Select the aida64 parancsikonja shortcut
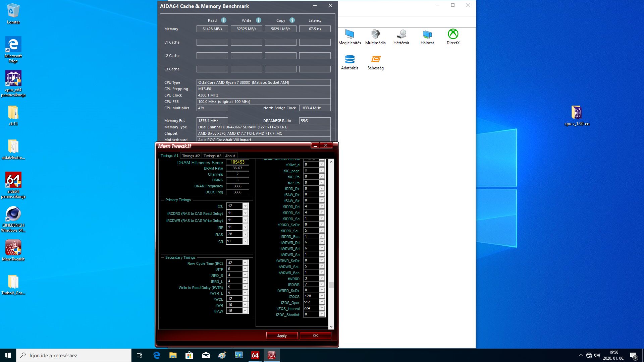This screenshot has height=362, width=644. pos(13,185)
